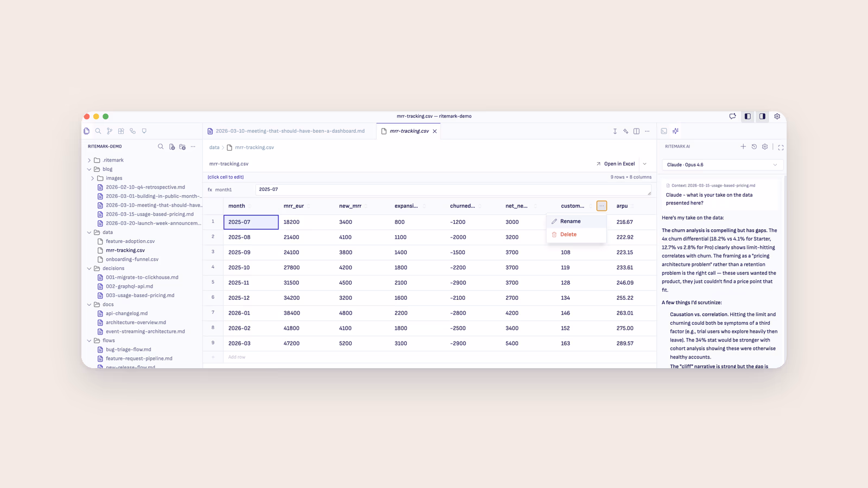
Task: Switch to the terminal panel icon
Action: [x=664, y=131]
